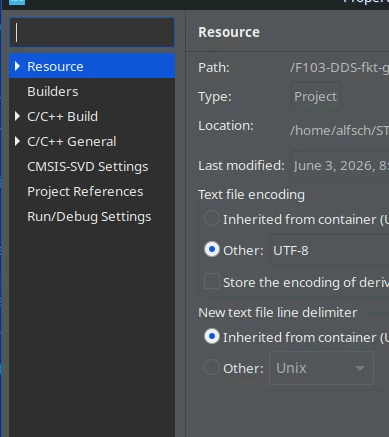Viewport: 389px width, 437px height.
Task: Select line delimiter Inherited from container radio
Action: coord(212,336)
